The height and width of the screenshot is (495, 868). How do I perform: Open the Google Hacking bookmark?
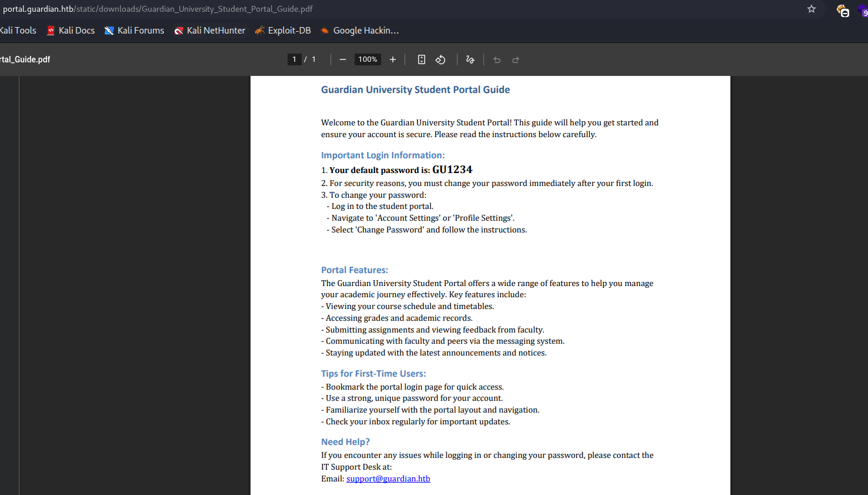(x=360, y=31)
